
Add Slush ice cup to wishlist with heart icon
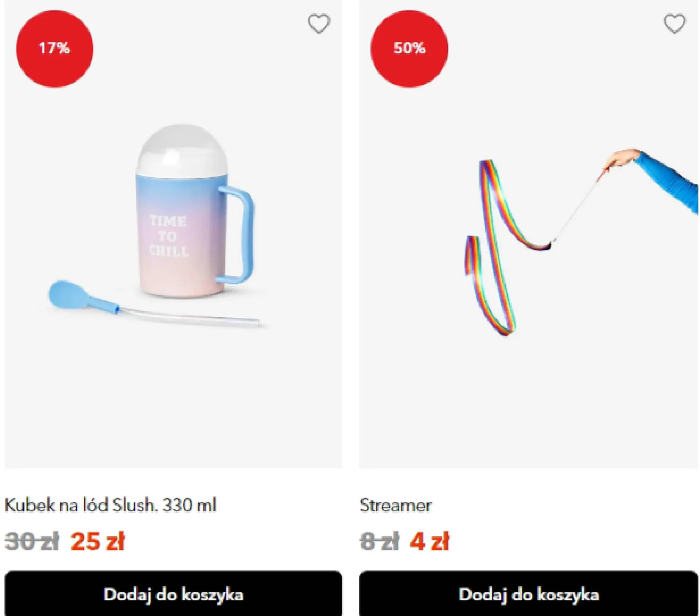(319, 23)
